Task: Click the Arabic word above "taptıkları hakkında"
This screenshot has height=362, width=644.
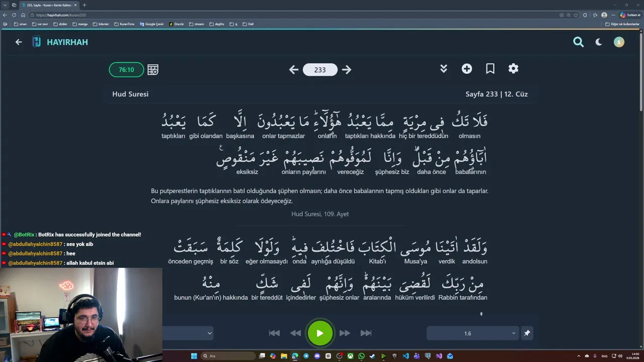Action: point(370,122)
